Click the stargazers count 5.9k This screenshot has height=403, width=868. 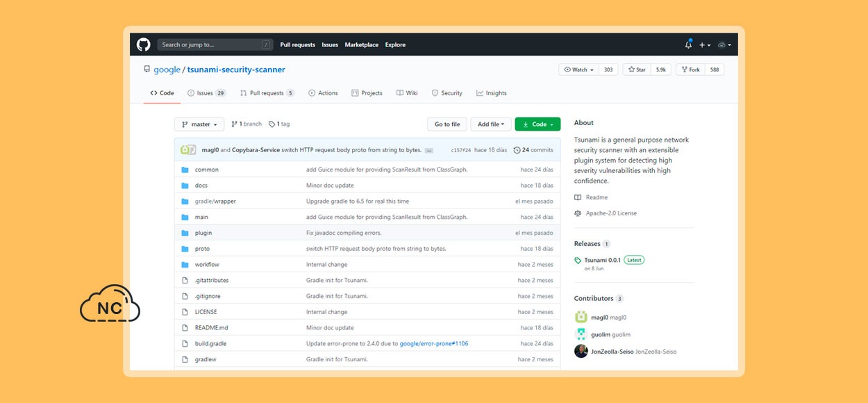[x=660, y=69]
